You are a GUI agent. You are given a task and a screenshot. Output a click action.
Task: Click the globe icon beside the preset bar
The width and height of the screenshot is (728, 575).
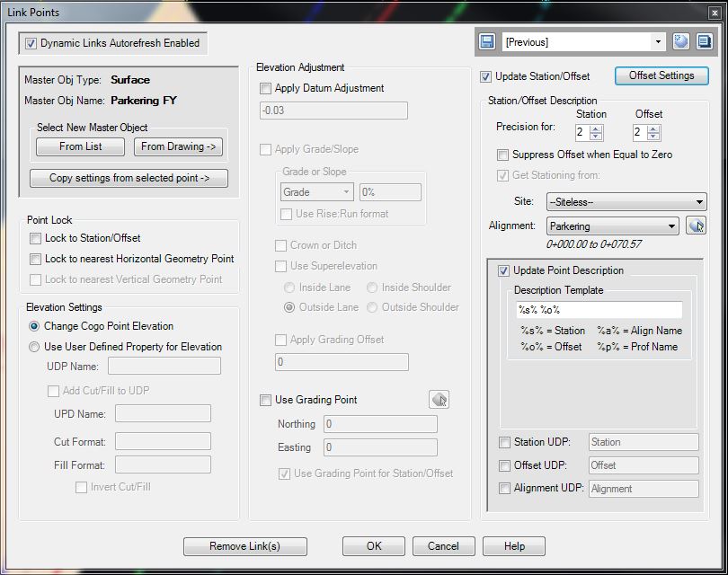(x=680, y=41)
